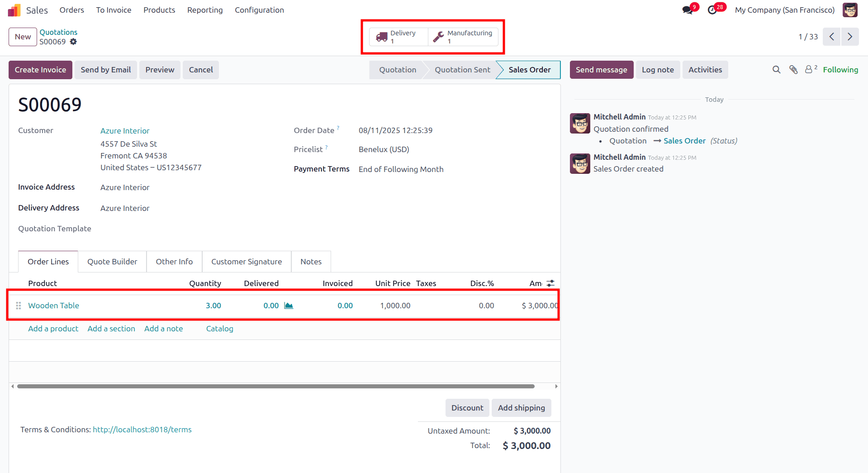The width and height of the screenshot is (868, 473).
Task: Click the Delivery Address field Azure Interior
Action: (x=125, y=208)
